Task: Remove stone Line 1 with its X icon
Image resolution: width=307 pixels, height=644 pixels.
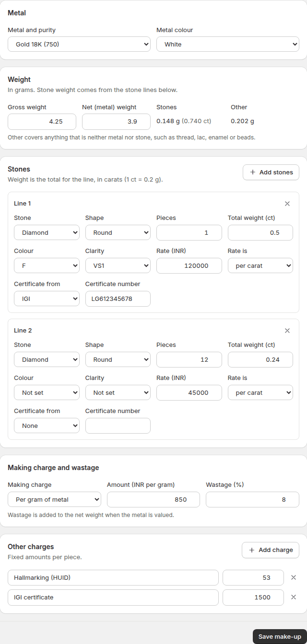Action: [x=287, y=204]
